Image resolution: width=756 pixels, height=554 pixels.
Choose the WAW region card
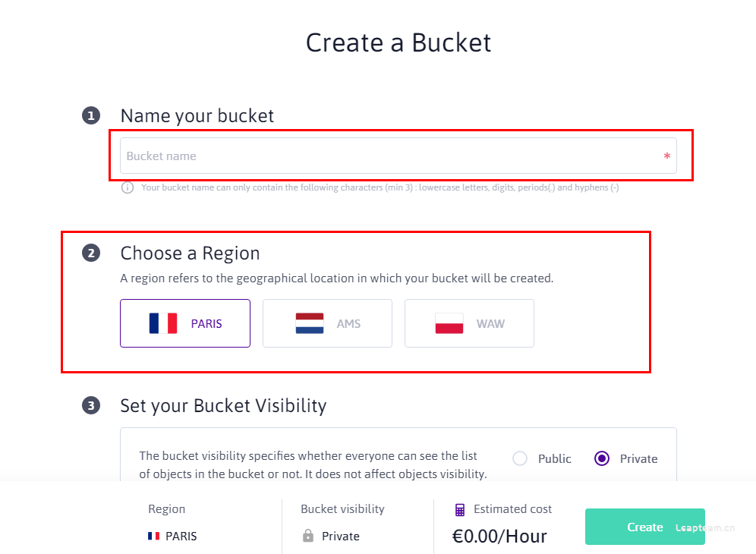469,323
